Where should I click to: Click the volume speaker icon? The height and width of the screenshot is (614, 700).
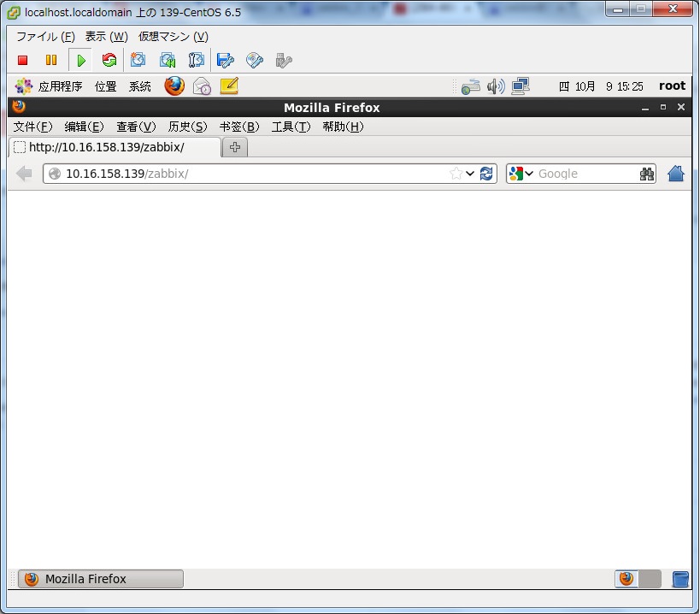pos(496,86)
